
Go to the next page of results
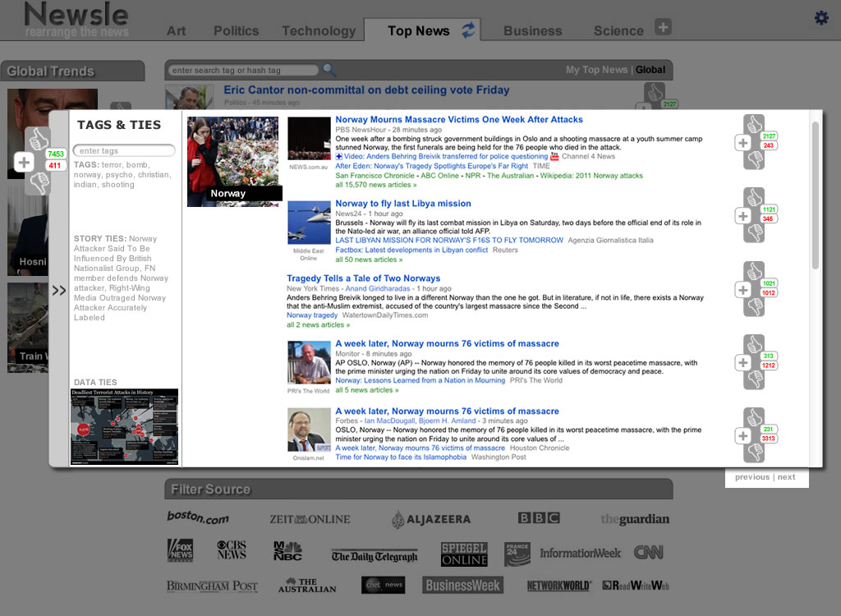click(x=786, y=477)
